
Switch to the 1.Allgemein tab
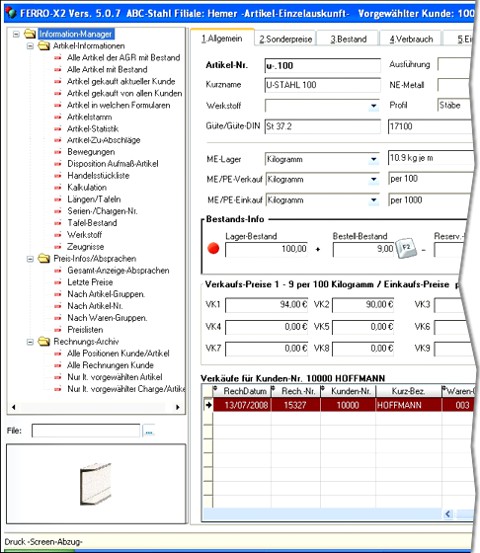(222, 38)
